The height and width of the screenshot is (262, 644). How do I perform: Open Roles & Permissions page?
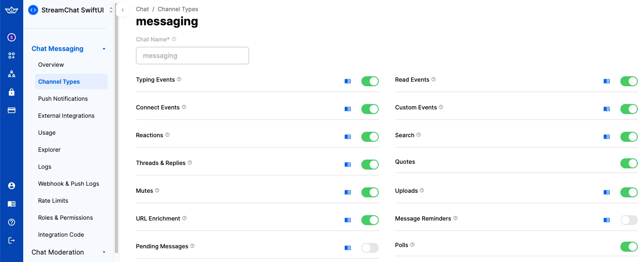tap(65, 218)
